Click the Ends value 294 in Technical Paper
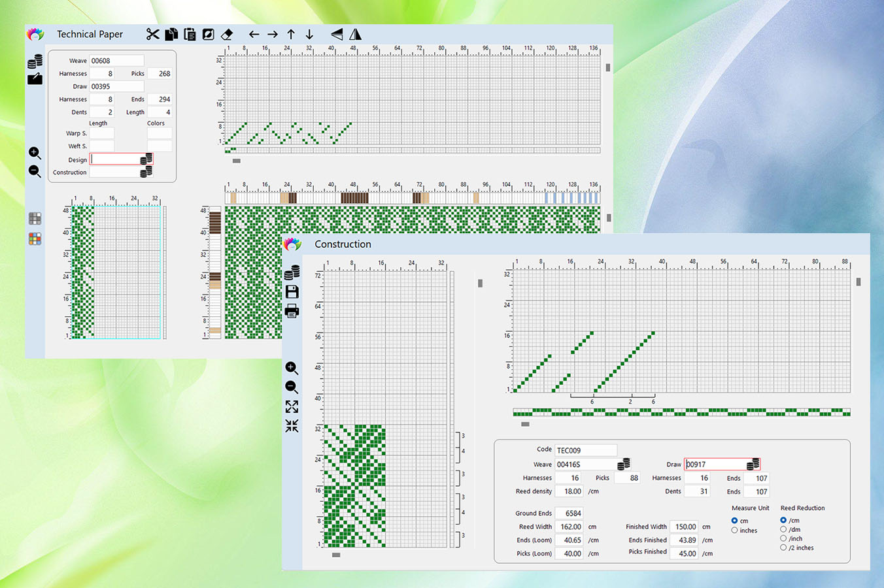Viewport: 884px width, 588px height. 160,99
